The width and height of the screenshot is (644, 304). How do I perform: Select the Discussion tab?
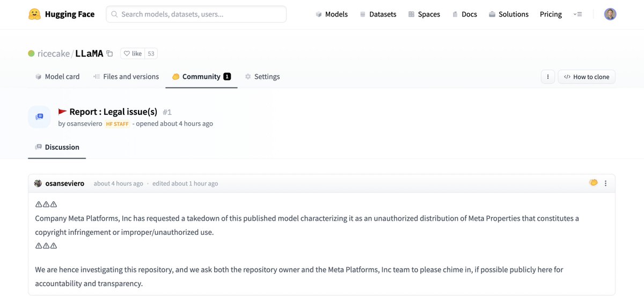click(x=57, y=147)
